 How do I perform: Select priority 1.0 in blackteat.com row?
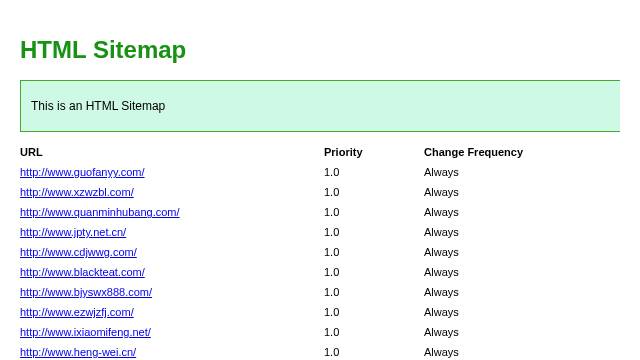[x=331, y=272]
